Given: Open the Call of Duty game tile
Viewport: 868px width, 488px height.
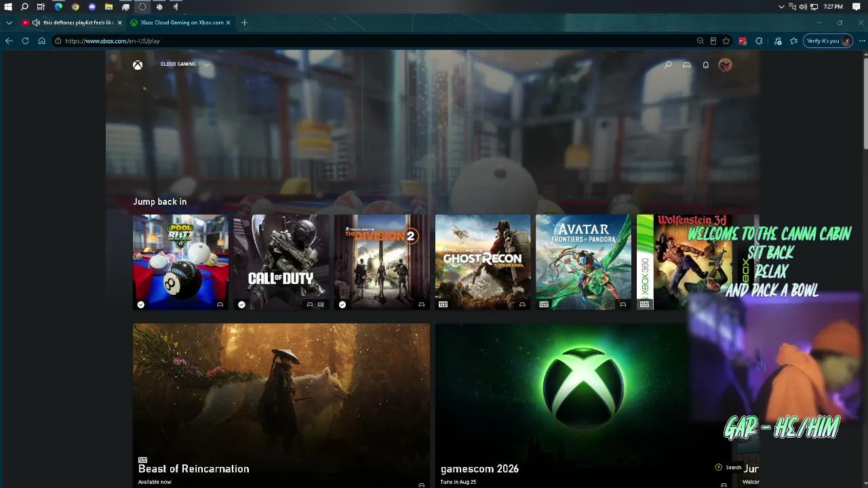Looking at the screenshot, I should 281,262.
